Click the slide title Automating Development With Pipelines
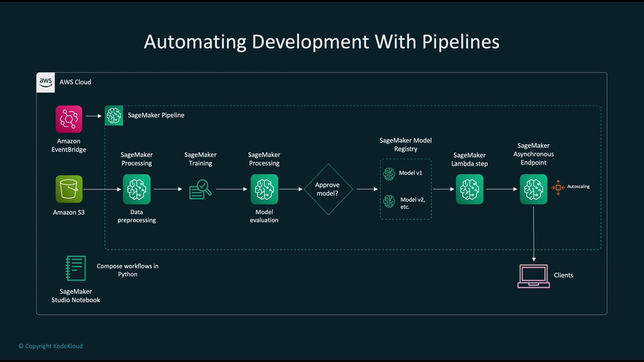Screen dimensions: 644x362 click(x=322, y=42)
